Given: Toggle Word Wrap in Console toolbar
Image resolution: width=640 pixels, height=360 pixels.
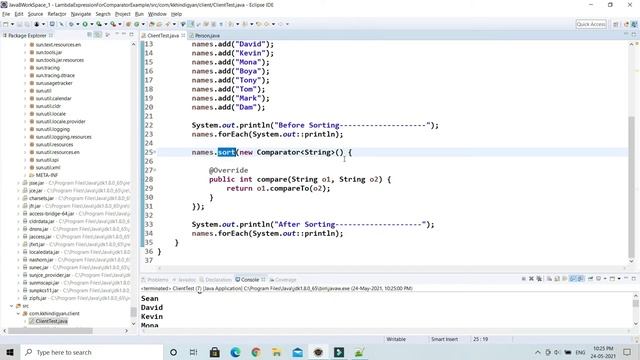Looking at the screenshot, I should pos(565,279).
